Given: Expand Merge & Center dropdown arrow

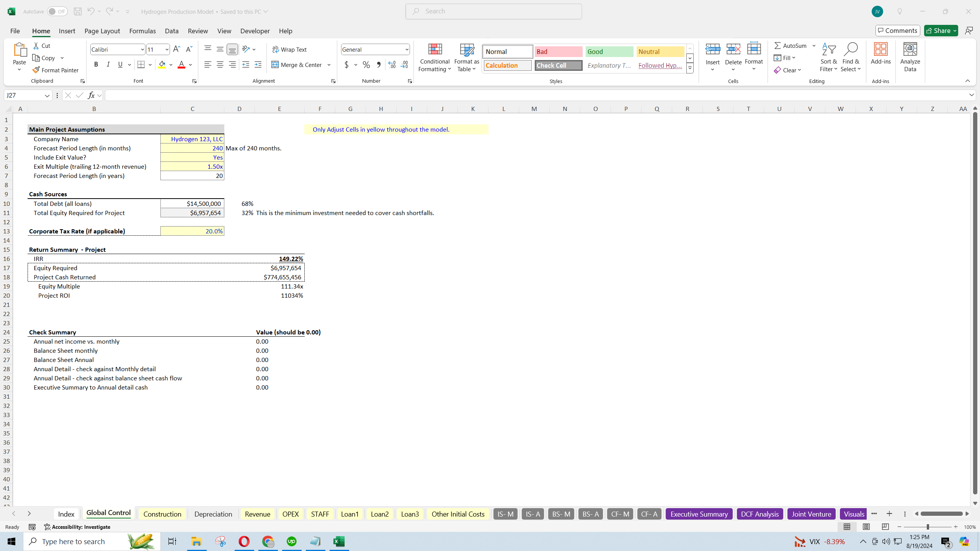Looking at the screenshot, I should pyautogui.click(x=329, y=65).
